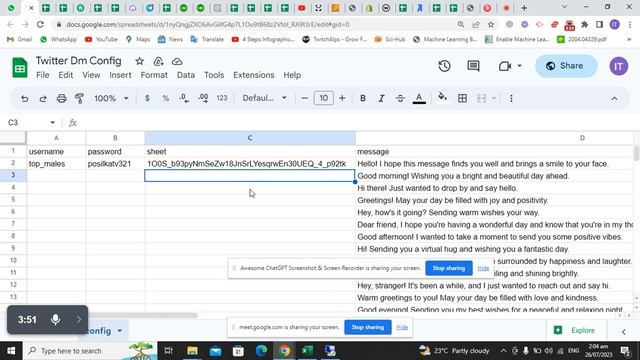
Task: Toggle strikethrough formatting
Action: (400, 98)
